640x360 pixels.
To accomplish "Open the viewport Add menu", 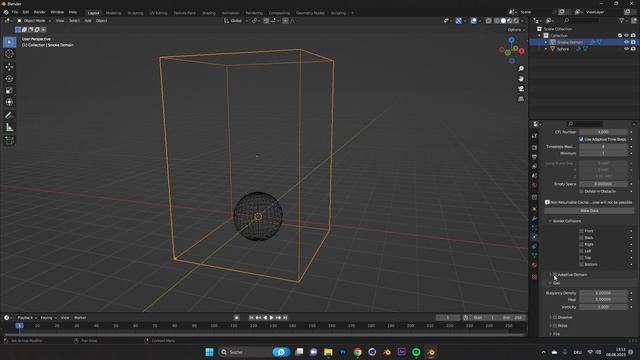I will (88, 20).
